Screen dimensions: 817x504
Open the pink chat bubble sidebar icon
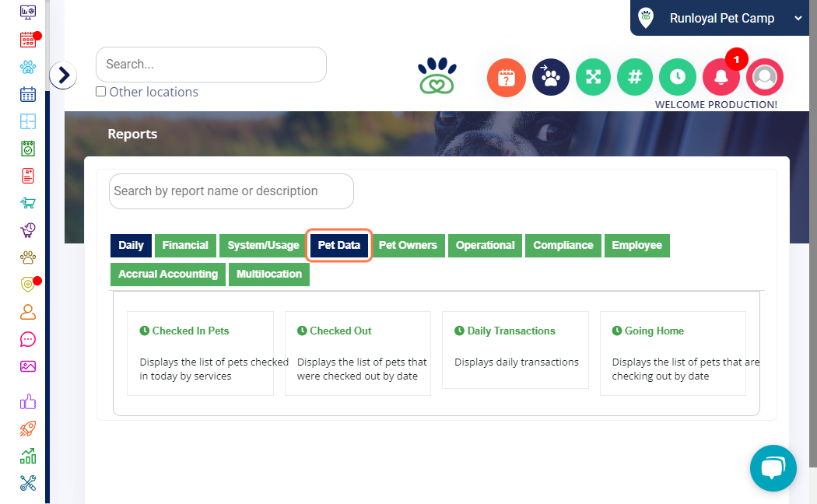coord(27,339)
